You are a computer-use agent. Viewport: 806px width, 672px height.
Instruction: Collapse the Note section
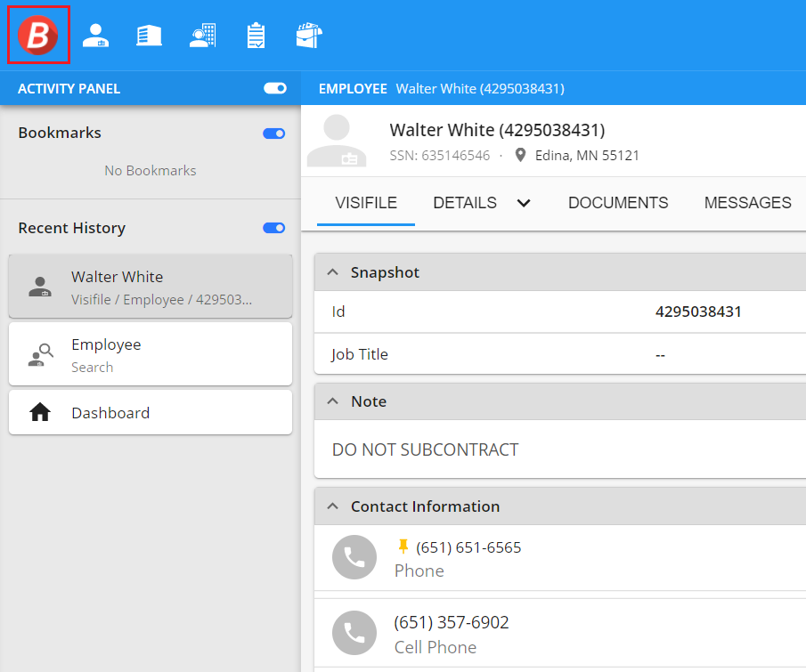pos(333,401)
